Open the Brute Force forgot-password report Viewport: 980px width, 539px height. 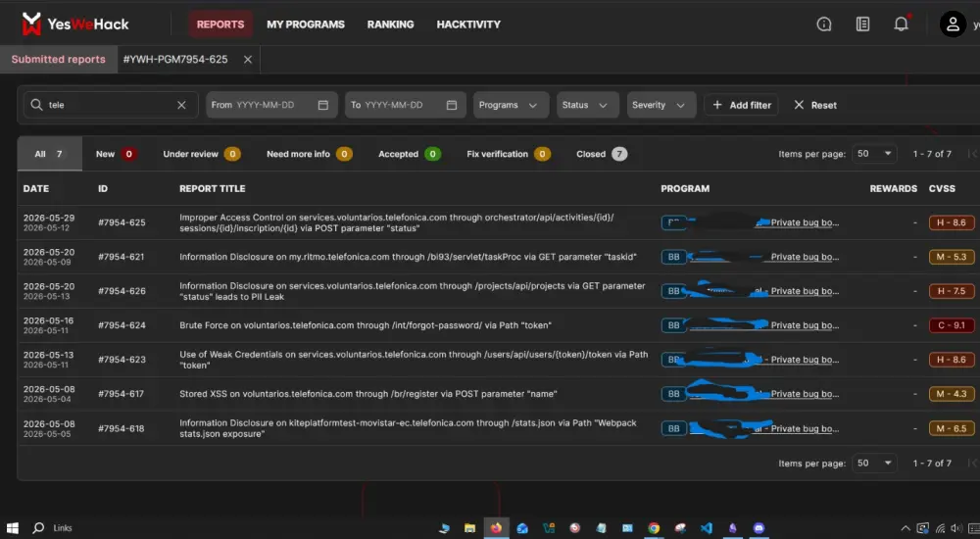(x=365, y=325)
